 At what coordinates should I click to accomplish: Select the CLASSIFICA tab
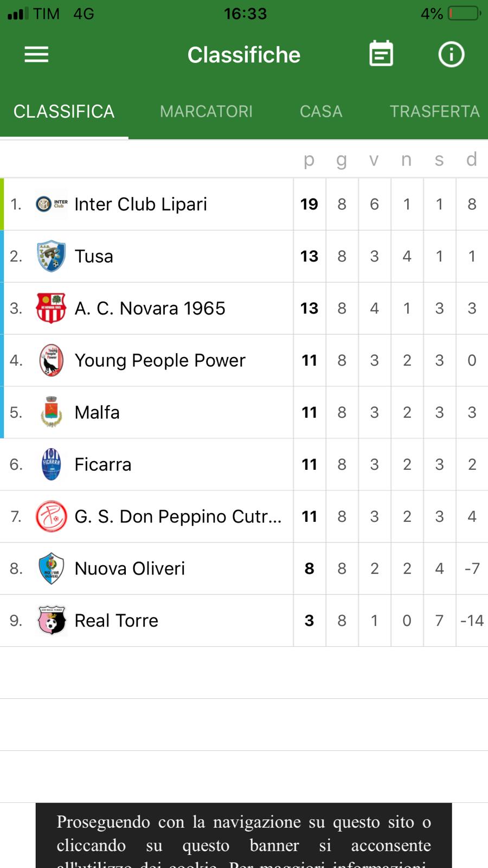64,111
